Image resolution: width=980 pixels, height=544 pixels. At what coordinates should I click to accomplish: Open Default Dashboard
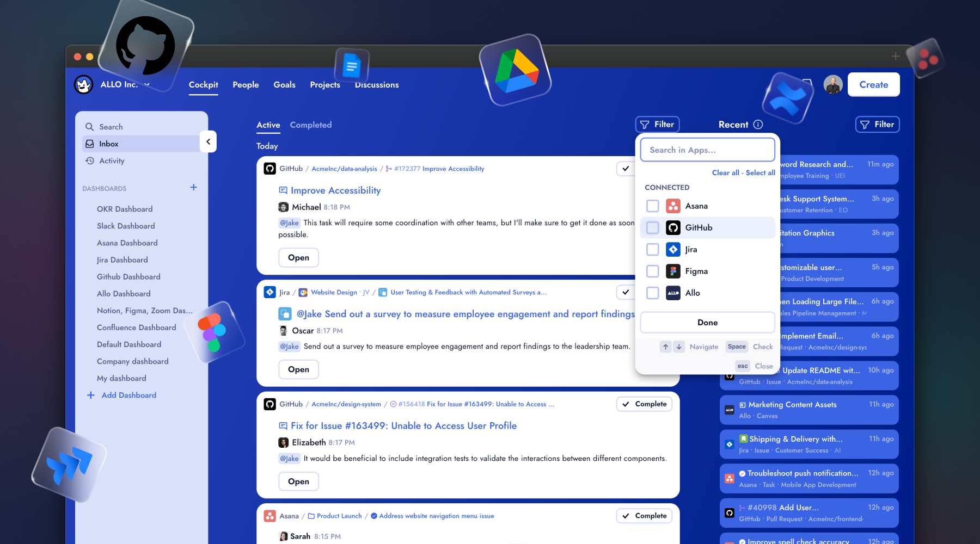coord(129,344)
